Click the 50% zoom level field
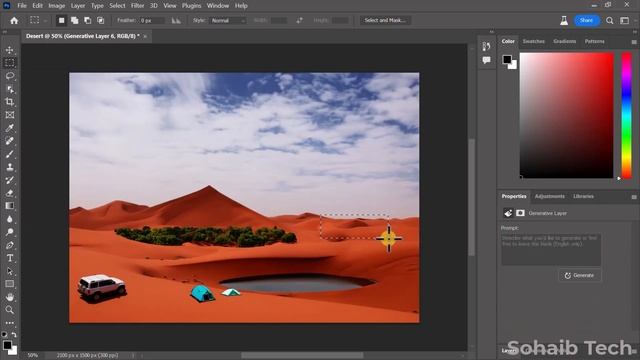The image size is (640, 360). click(x=33, y=356)
